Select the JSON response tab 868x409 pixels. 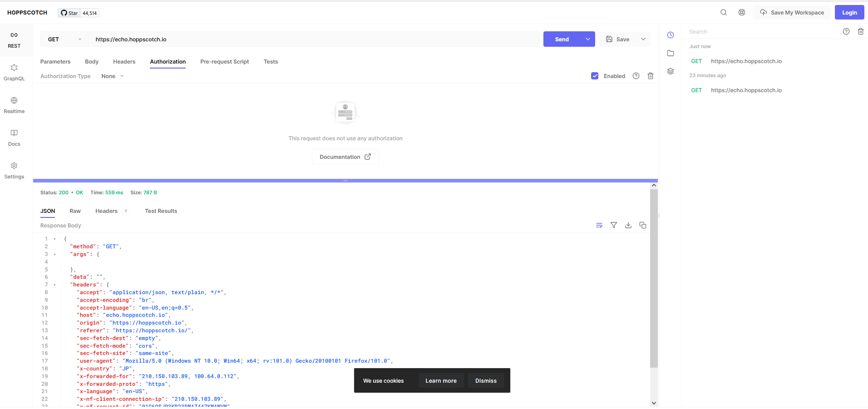48,211
